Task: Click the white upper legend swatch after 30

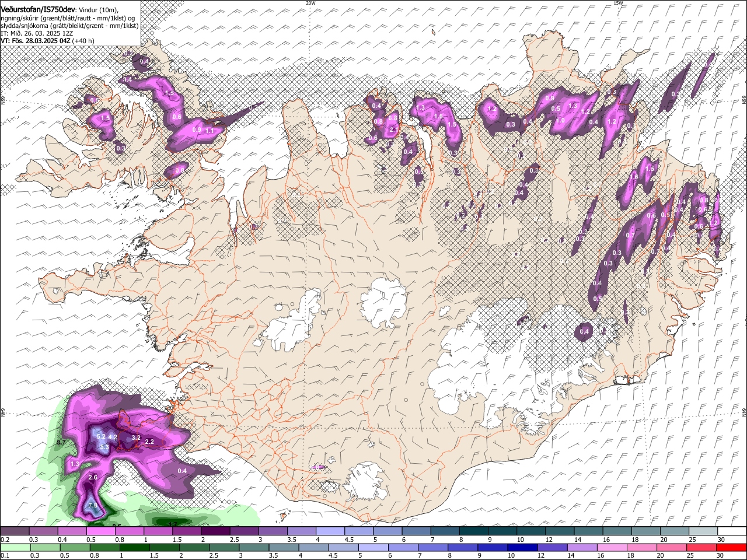Action: tap(732, 531)
